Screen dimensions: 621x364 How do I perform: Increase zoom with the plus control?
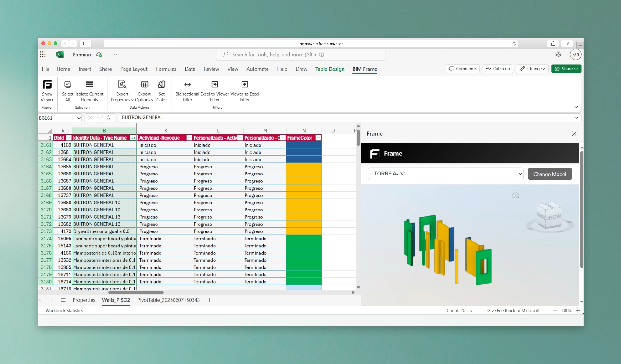(578, 310)
